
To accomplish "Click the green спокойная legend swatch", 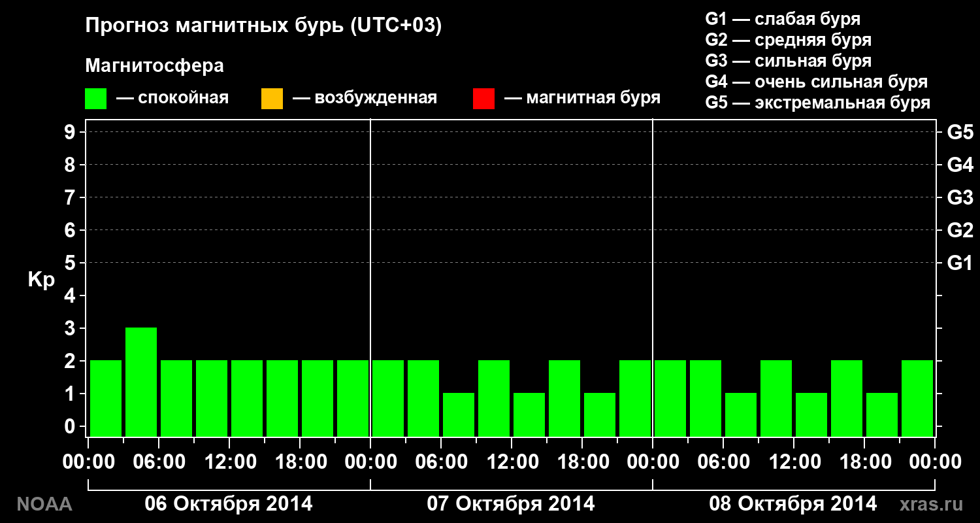I will pyautogui.click(x=95, y=99).
